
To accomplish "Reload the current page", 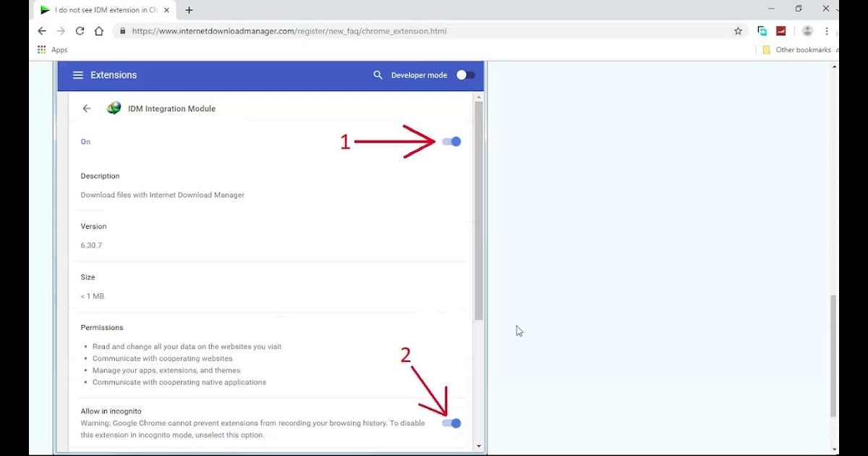I will 80,31.
